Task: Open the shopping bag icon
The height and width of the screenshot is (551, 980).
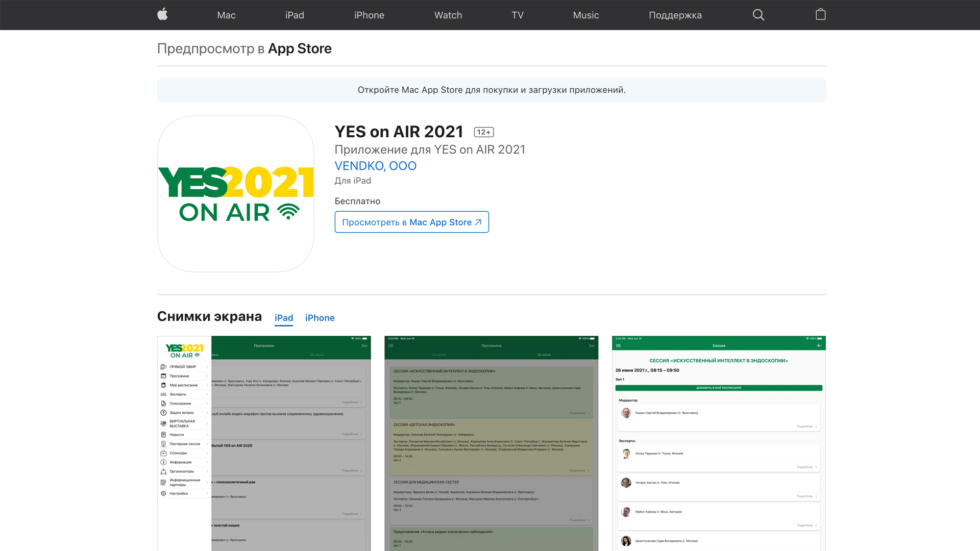Action: click(x=820, y=15)
